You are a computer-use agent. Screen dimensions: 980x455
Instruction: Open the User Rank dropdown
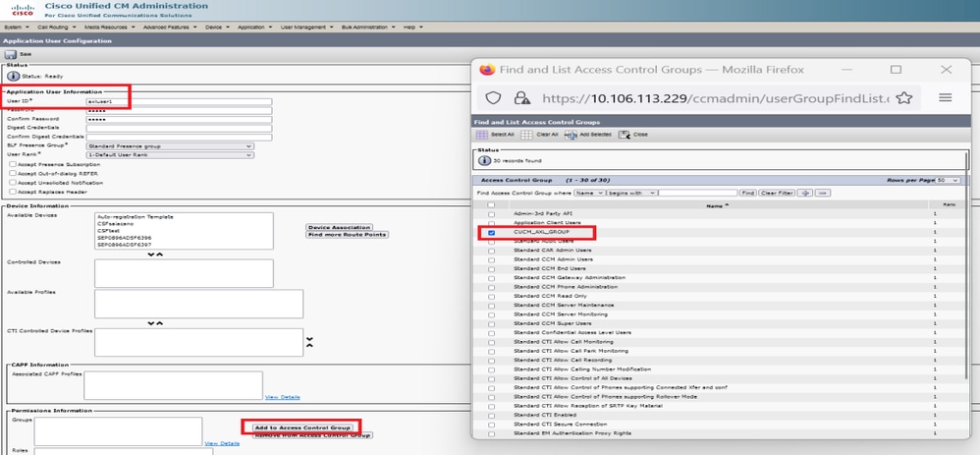coord(170,154)
